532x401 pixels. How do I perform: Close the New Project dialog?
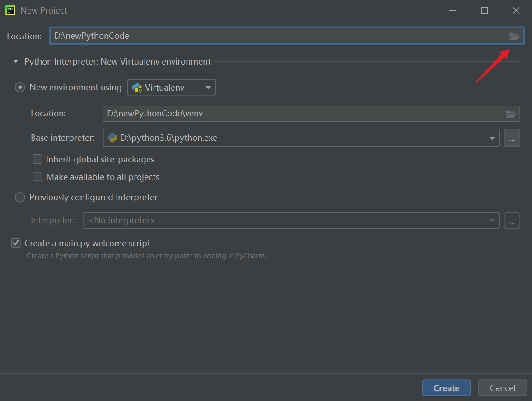point(516,10)
